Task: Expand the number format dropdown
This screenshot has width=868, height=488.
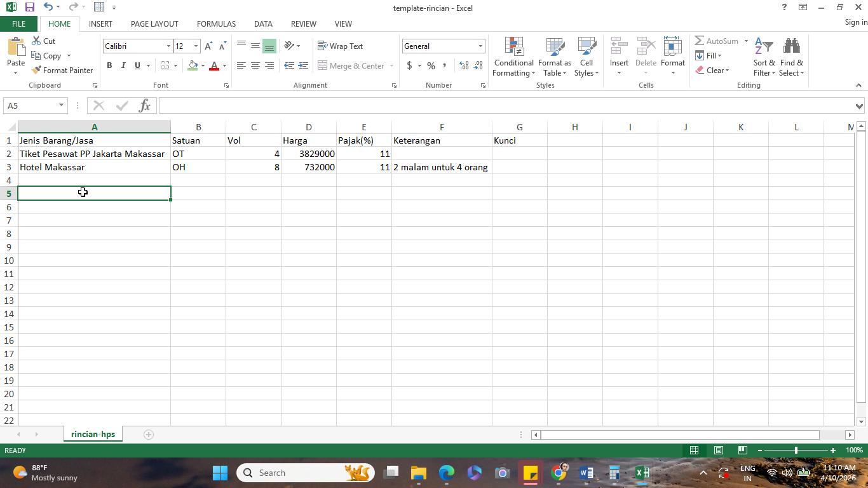Action: pyautogui.click(x=480, y=46)
